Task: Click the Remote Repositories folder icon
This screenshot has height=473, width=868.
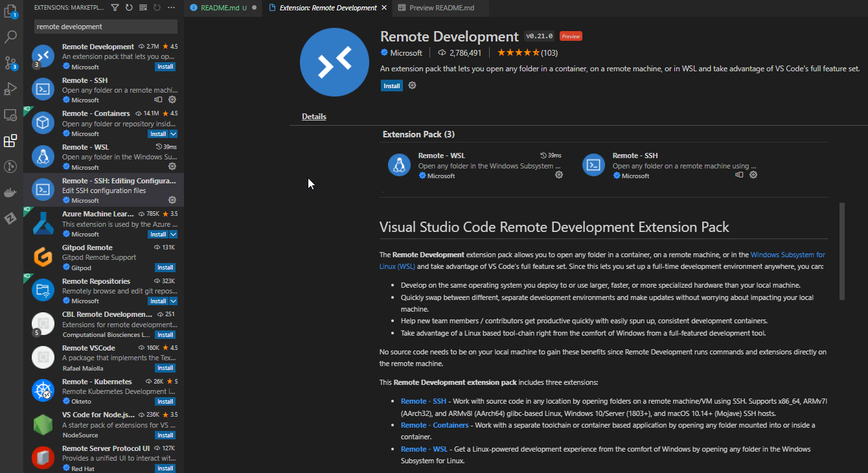Action: [43, 290]
